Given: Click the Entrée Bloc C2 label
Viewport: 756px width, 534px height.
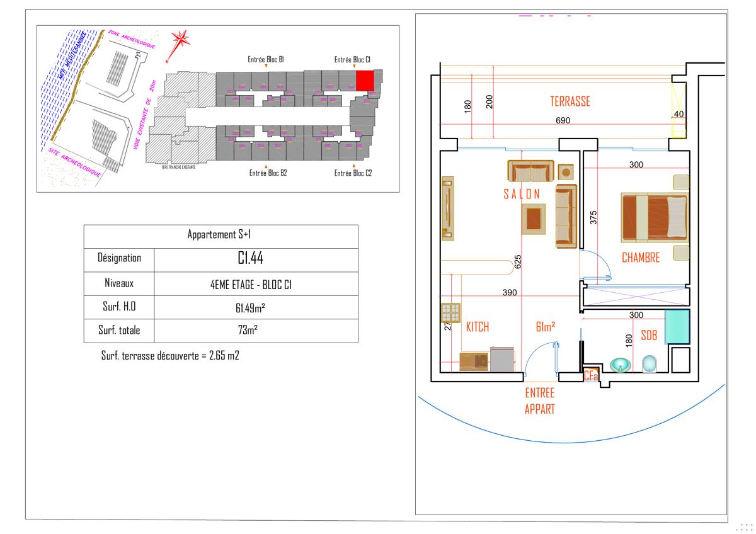Looking at the screenshot, I should point(353,173).
